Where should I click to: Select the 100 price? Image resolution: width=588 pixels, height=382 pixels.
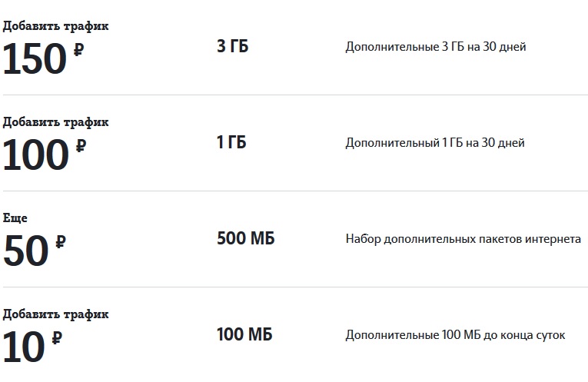click(x=36, y=154)
